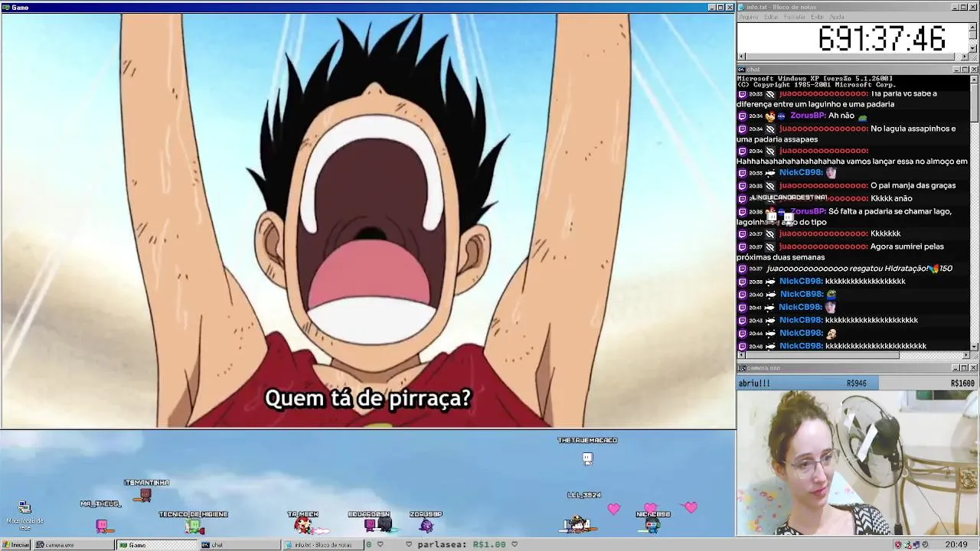Open the Arquivo menu in Bloco de notas

tap(748, 17)
